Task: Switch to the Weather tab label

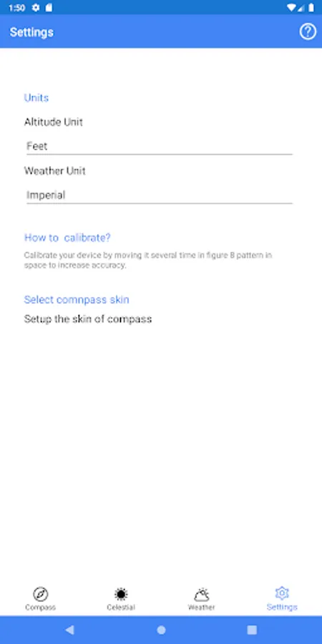Action: 201,607
